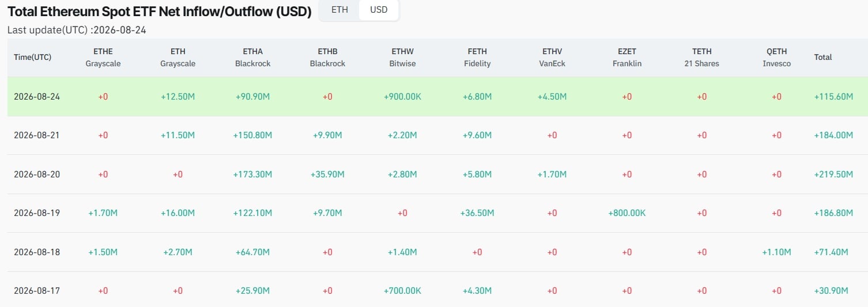Select the USD unit toggle
This screenshot has height=307, width=868.
point(379,10)
